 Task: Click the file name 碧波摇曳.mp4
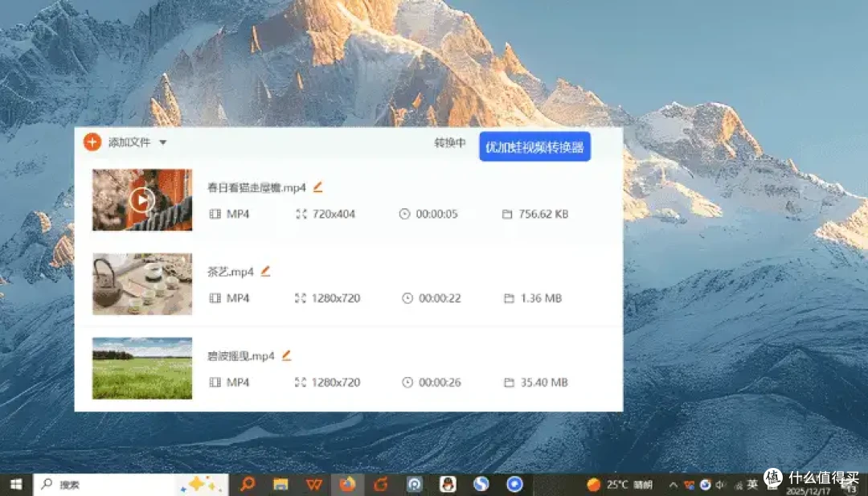coord(241,356)
